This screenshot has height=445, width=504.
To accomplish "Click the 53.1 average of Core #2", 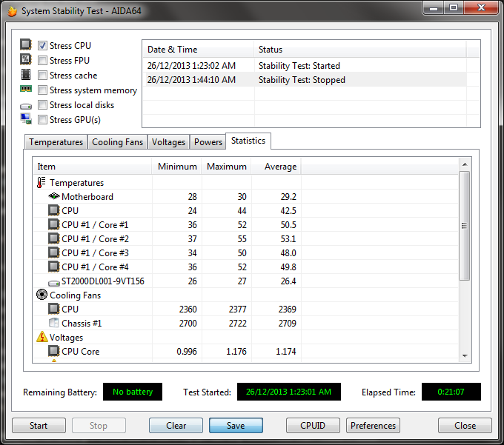I will (288, 239).
